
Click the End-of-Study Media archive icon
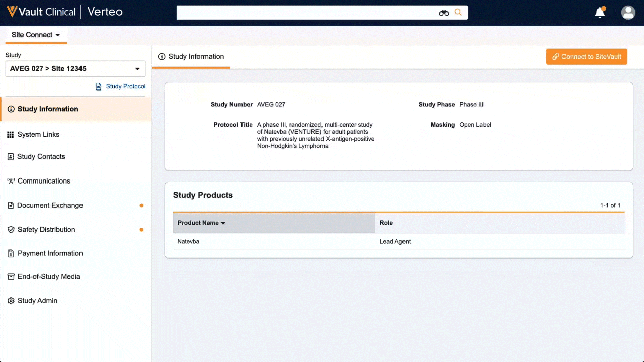pyautogui.click(x=11, y=277)
